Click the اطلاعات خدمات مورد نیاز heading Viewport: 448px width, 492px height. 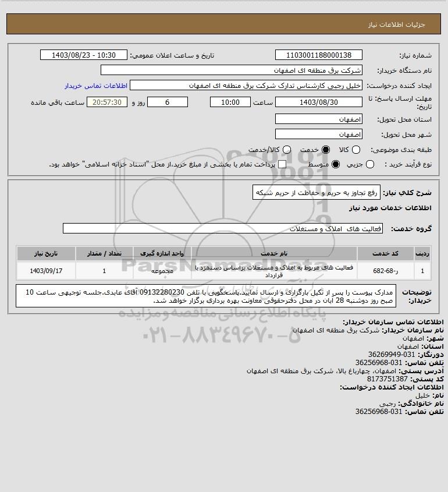click(x=390, y=208)
